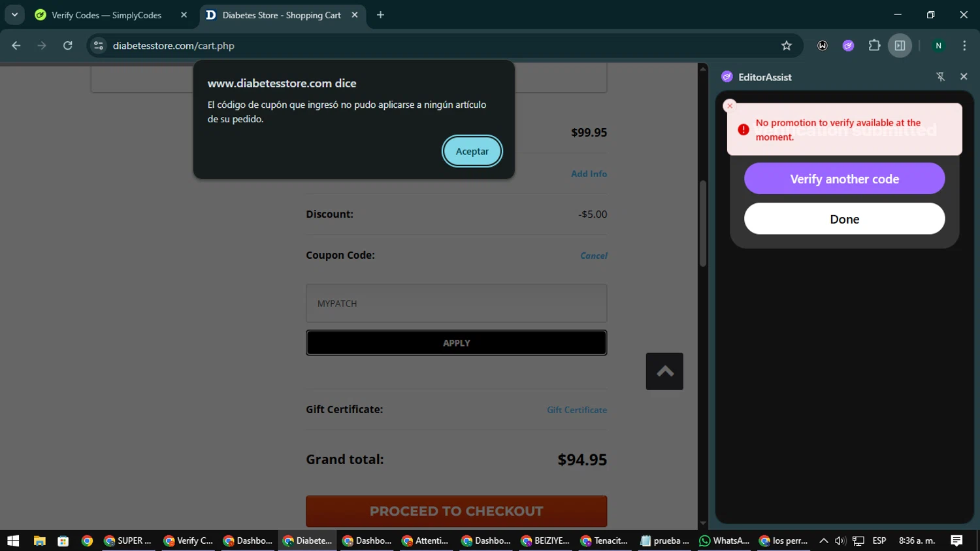Image resolution: width=980 pixels, height=551 pixels.
Task: Close the EditorAssist side panel
Action: (x=963, y=76)
